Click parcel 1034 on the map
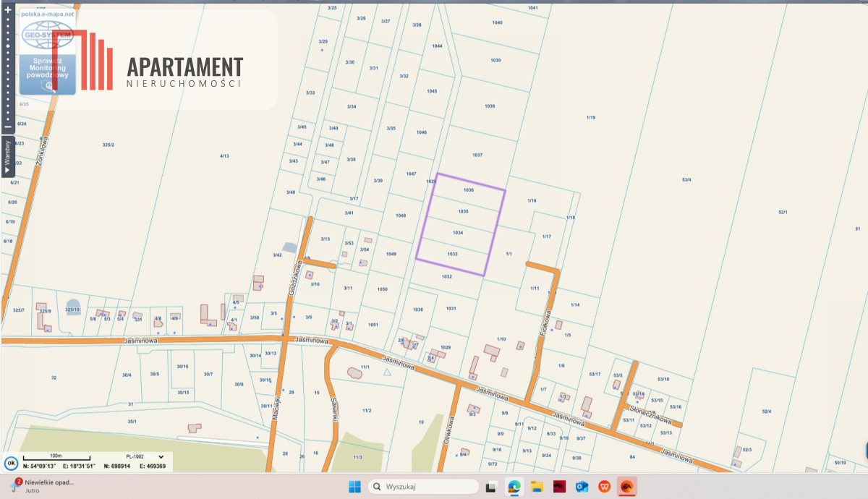The image size is (868, 499). point(457,233)
